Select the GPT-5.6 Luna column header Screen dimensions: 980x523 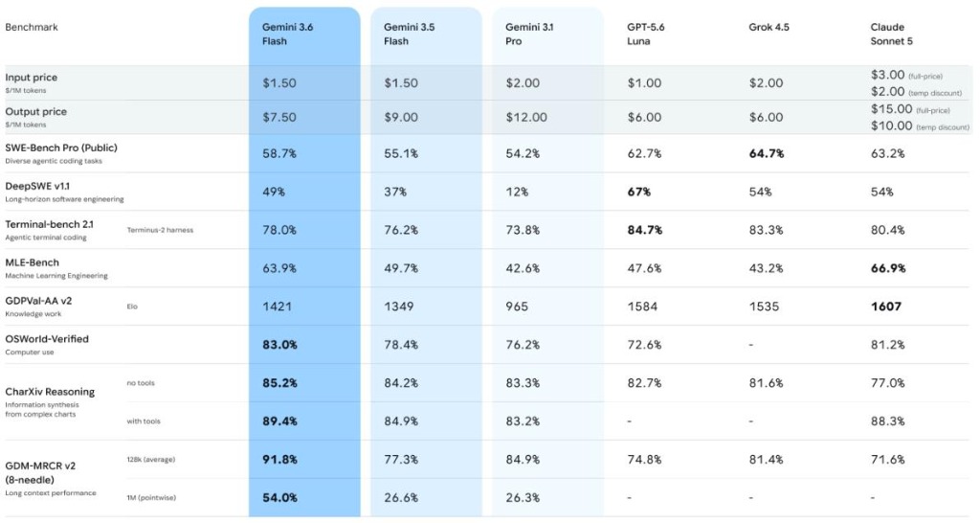646,34
